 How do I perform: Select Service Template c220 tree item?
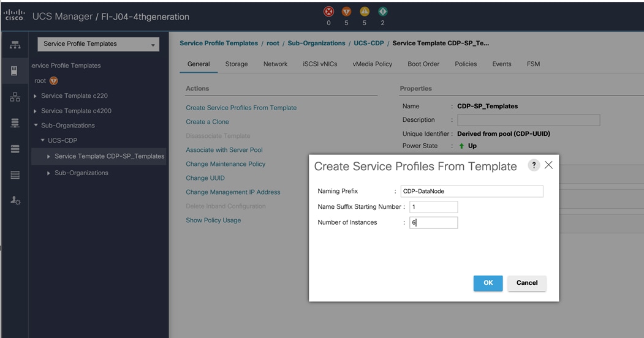pos(74,96)
